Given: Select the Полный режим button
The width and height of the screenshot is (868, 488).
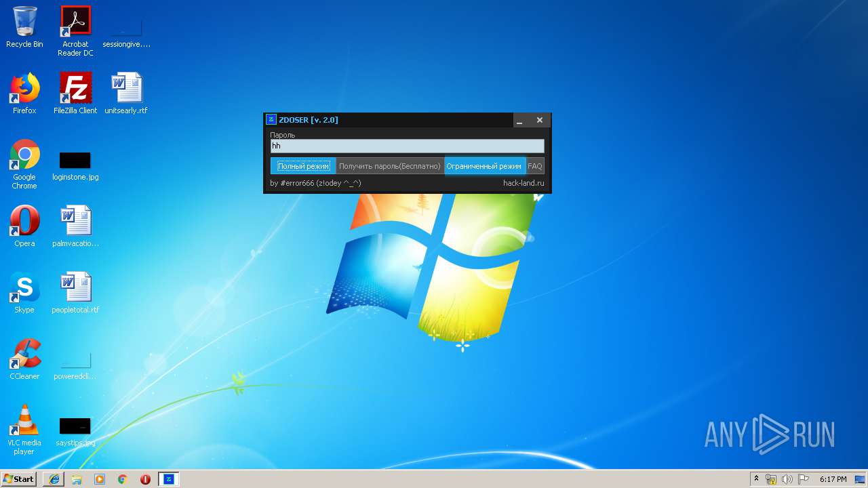Looking at the screenshot, I should pos(303,166).
